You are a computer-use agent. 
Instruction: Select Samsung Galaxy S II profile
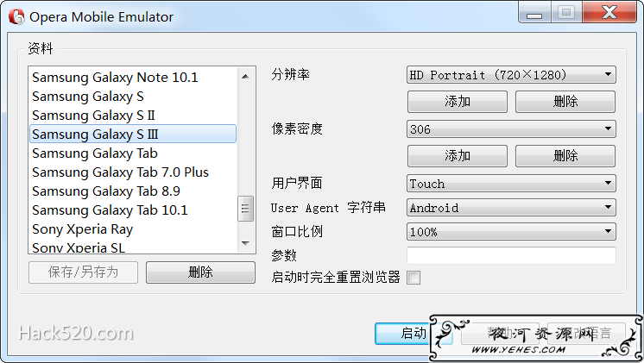133,116
